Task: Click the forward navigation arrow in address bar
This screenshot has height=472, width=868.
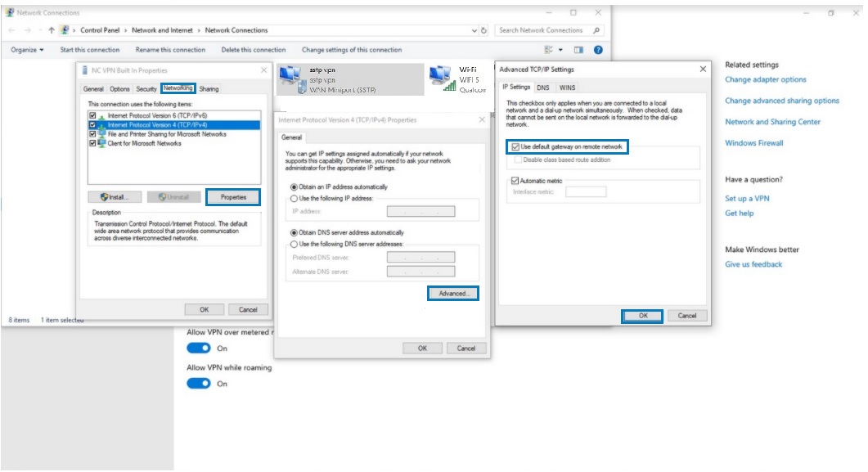Action: (x=27, y=30)
